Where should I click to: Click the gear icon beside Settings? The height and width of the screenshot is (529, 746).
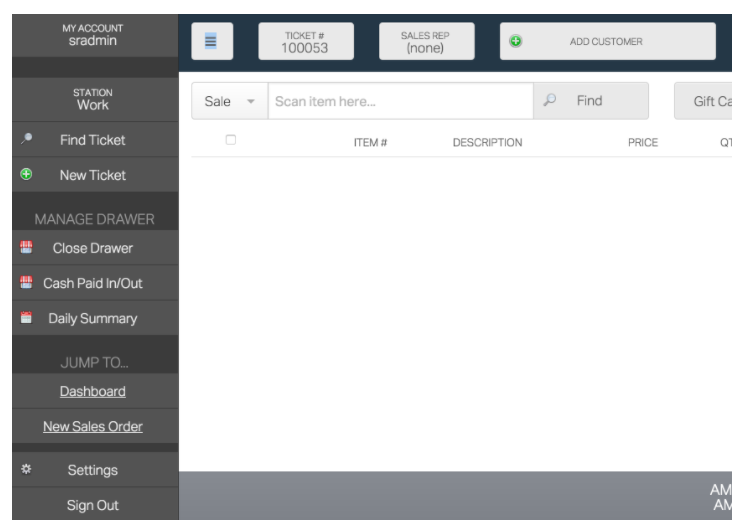point(26,470)
